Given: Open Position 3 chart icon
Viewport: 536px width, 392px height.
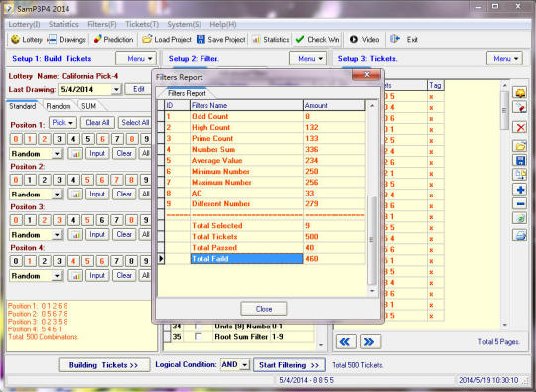Looking at the screenshot, I should (x=75, y=235).
